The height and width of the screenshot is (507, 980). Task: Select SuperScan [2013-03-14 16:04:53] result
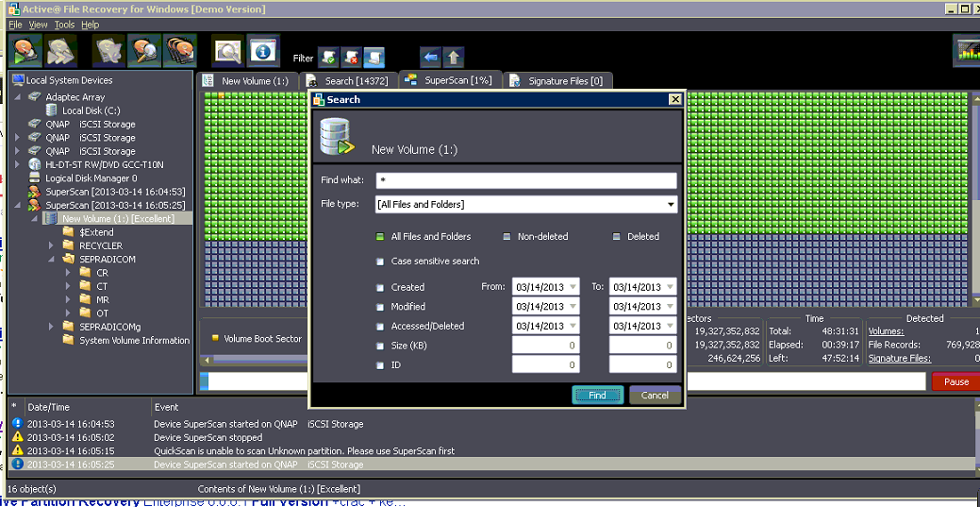click(x=115, y=192)
